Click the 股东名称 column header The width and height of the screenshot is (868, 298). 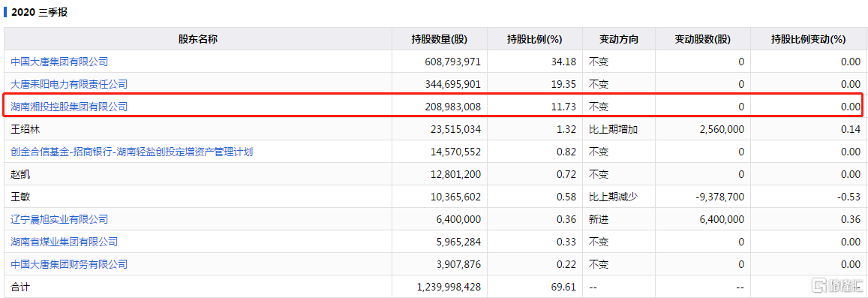coord(197,39)
